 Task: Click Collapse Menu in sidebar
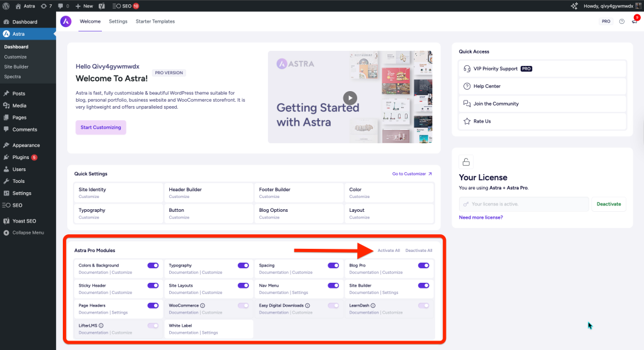tap(28, 232)
